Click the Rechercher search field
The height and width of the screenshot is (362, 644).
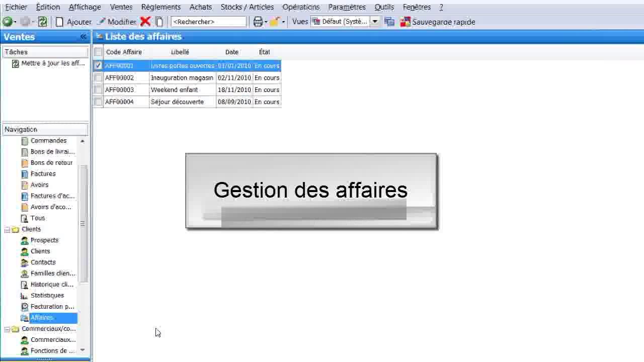pyautogui.click(x=209, y=22)
